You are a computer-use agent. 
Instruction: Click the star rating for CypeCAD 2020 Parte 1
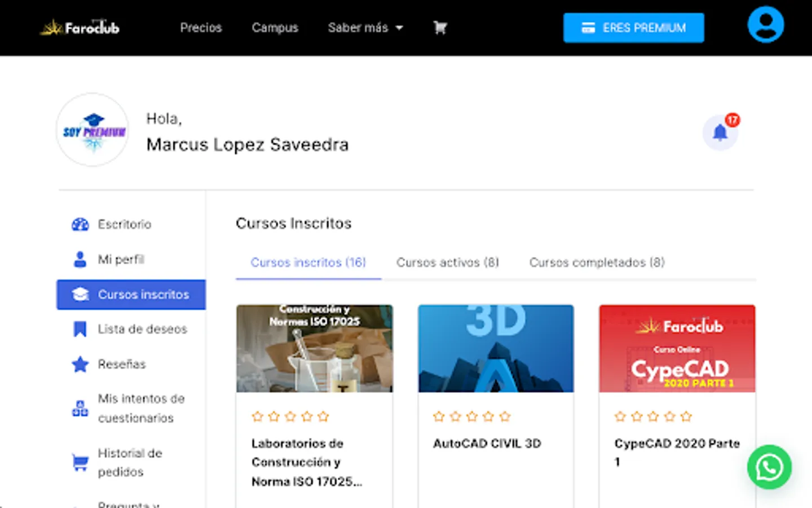[x=653, y=417]
